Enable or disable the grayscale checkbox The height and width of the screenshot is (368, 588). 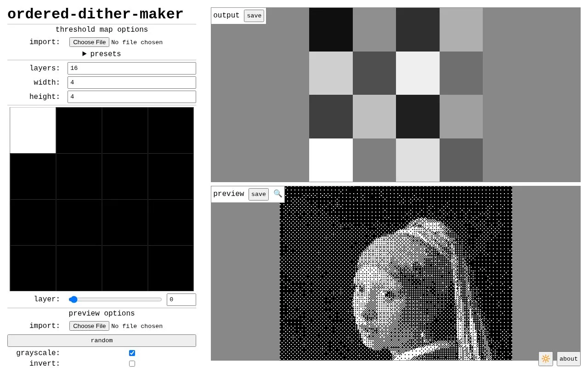point(132,353)
